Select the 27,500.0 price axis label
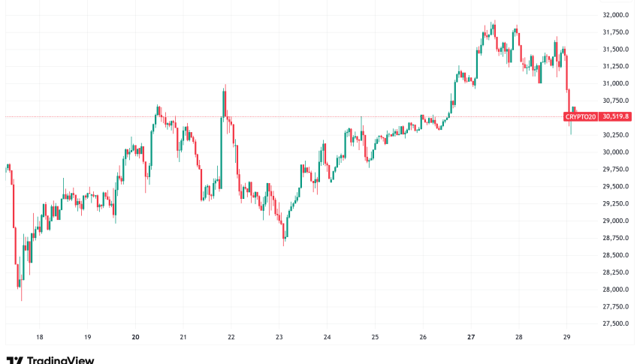This screenshot has height=364, width=640. 615,323
